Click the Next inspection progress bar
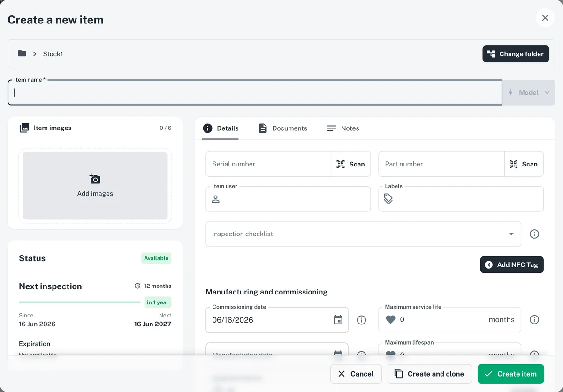Viewport: 563px width, 392px height. (79, 302)
